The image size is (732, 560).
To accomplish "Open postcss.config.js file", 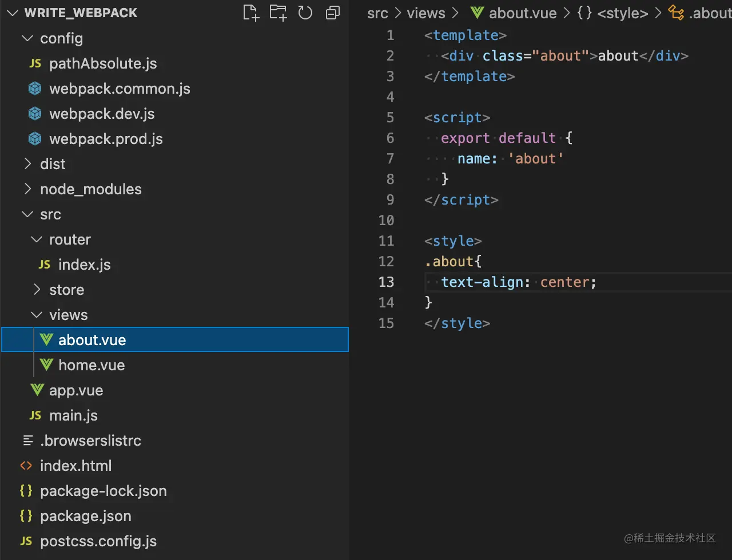I will tap(174, 541).
